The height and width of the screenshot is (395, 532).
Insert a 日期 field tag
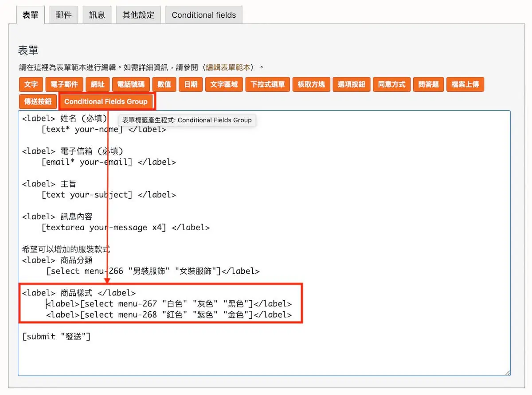point(191,84)
